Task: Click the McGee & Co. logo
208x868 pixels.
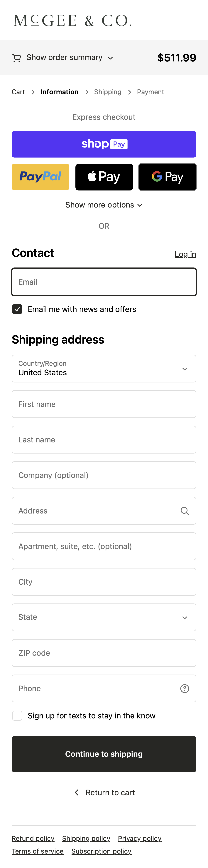Action: coord(72,21)
